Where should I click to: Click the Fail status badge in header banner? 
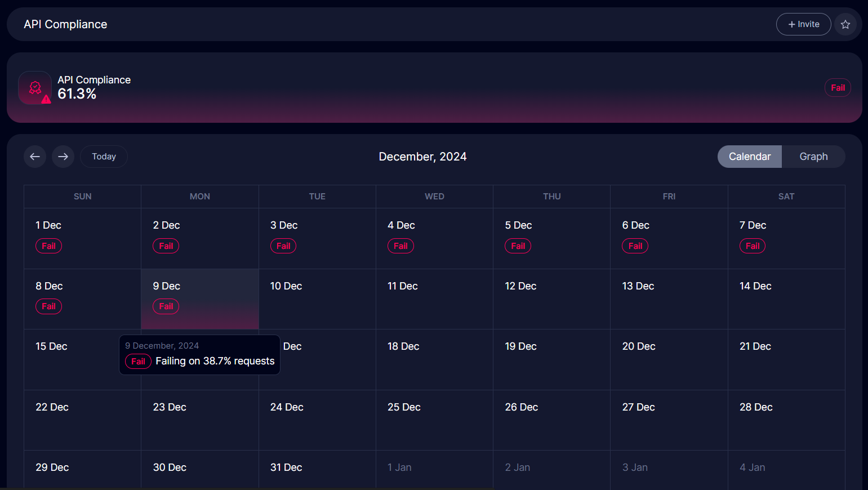point(838,88)
